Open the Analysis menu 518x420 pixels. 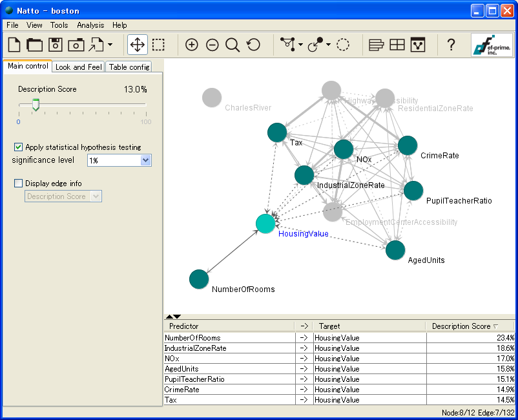point(90,25)
